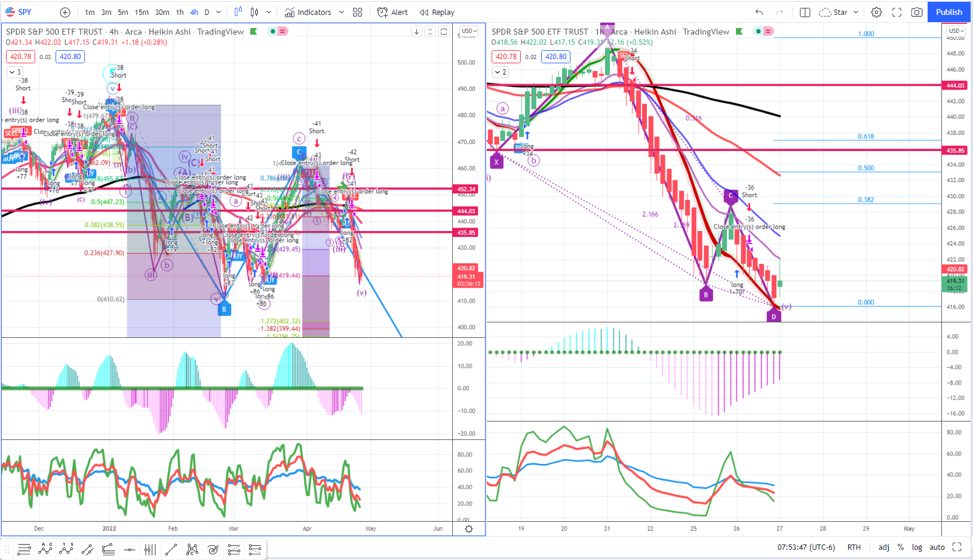The image size is (973, 560).
Task: Select the horizontal line drawing tool
Action: click(129, 549)
